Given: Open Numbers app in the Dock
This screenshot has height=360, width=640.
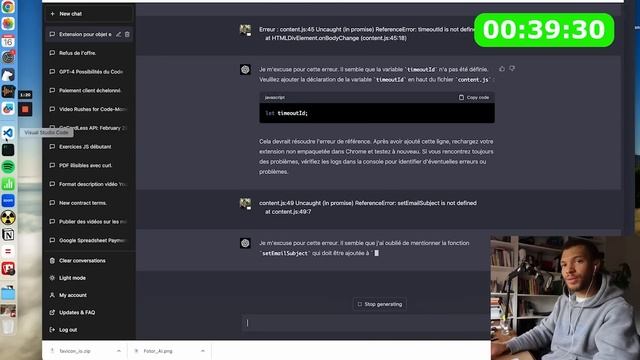Looking at the screenshot, I should [x=8, y=184].
